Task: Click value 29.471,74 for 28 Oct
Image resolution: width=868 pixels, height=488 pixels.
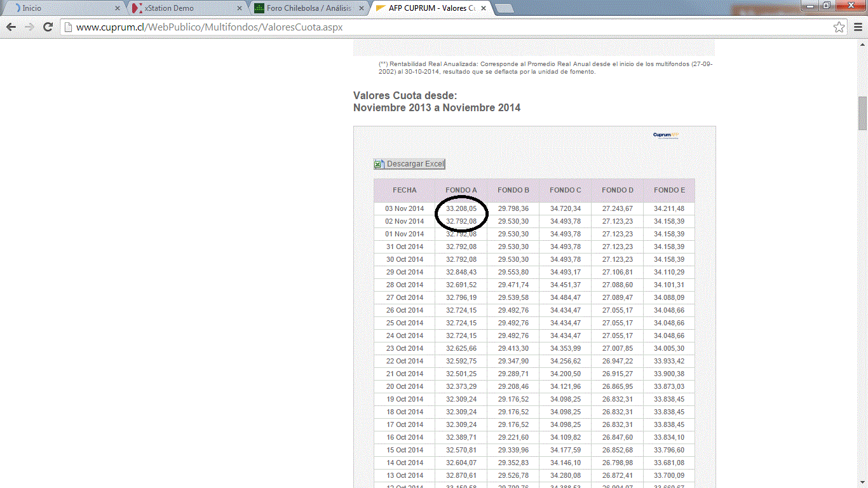Action: click(513, 285)
